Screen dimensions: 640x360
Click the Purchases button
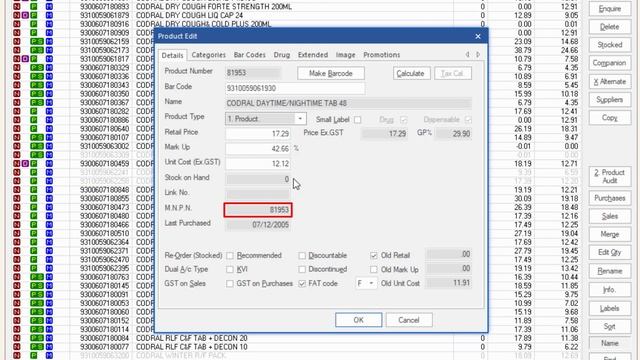(609, 198)
